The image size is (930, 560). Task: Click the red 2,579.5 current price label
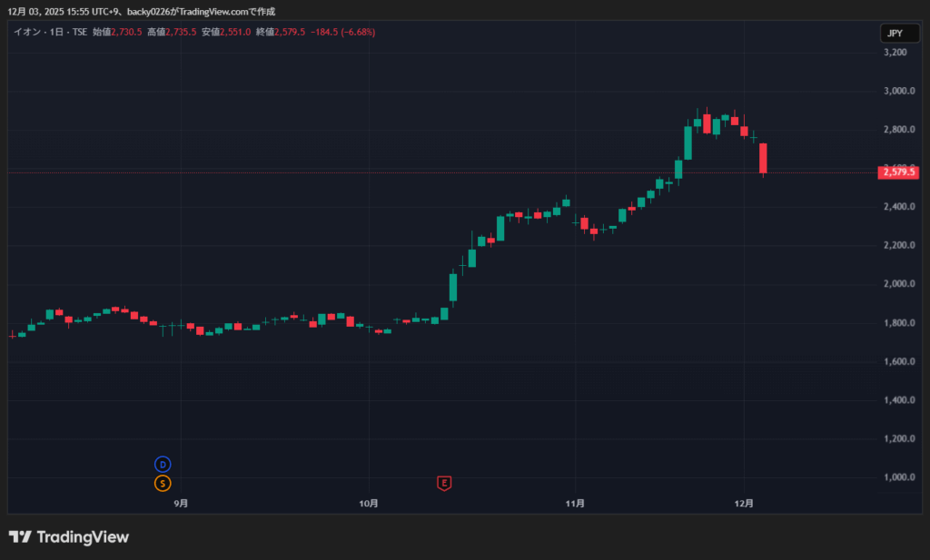pyautogui.click(x=898, y=172)
